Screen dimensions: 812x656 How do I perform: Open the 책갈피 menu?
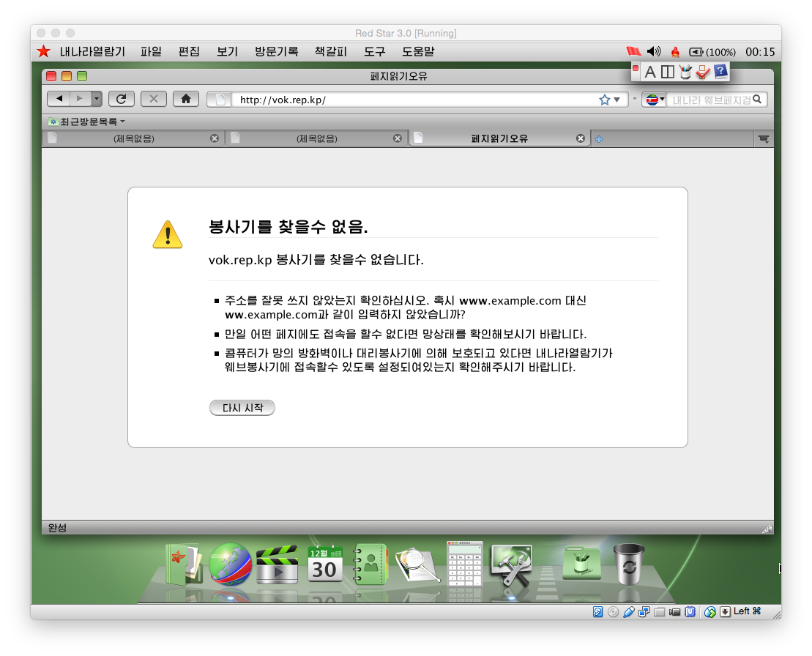tap(330, 51)
